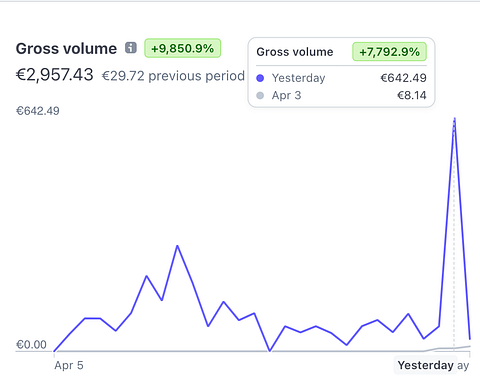Screen dimensions: 480x381
Task: Click the blue line's dip to zero
Action: click(x=270, y=351)
